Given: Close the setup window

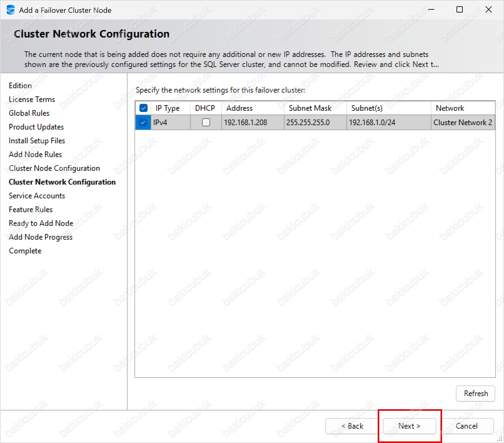Looking at the screenshot, I should pyautogui.click(x=488, y=10).
